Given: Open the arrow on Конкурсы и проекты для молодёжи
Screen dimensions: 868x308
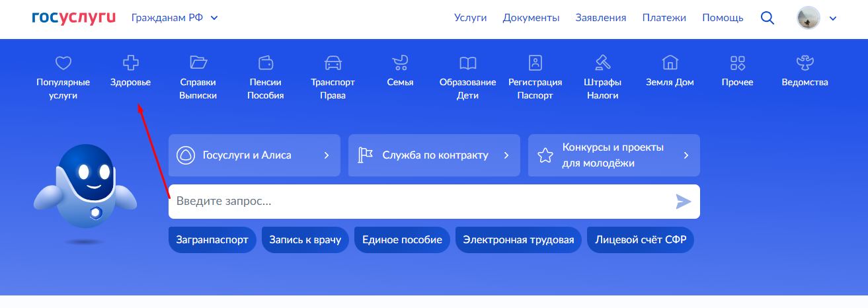Looking at the screenshot, I should click(686, 155).
